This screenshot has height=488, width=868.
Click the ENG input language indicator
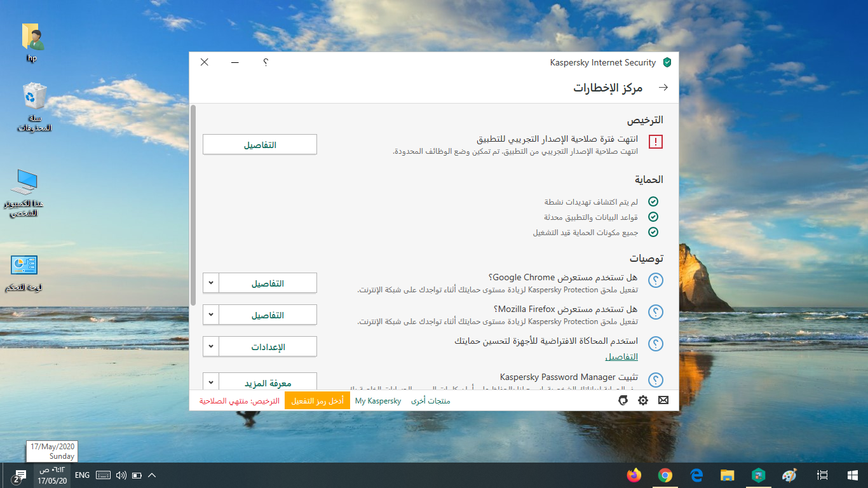[x=82, y=475]
